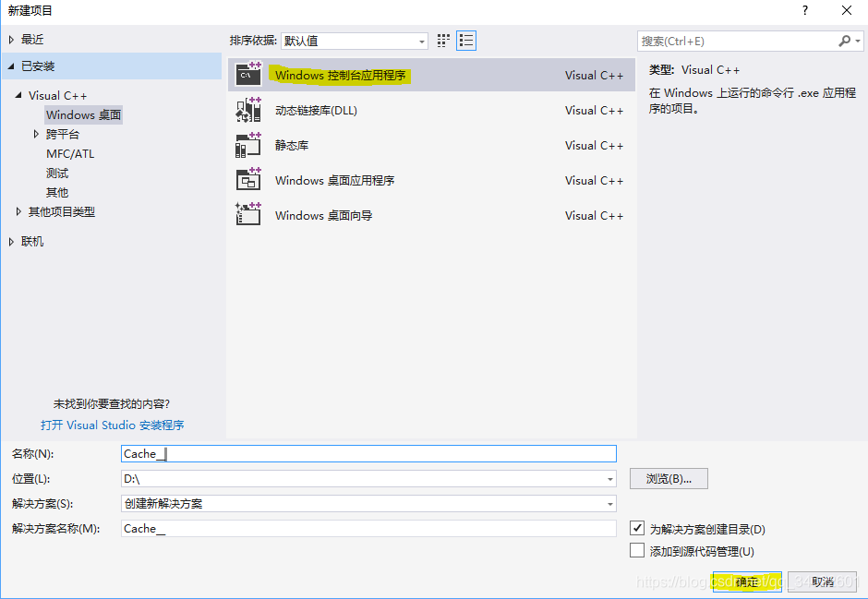868x599 pixels.
Task: Select Windows 控制台应用程序 template
Action: [x=431, y=75]
